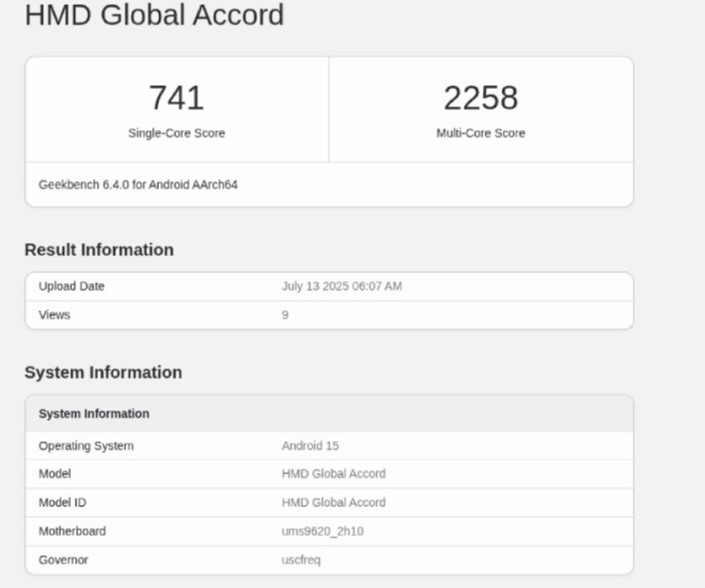Click the ums9620_2h10 motherboard value

(322, 531)
